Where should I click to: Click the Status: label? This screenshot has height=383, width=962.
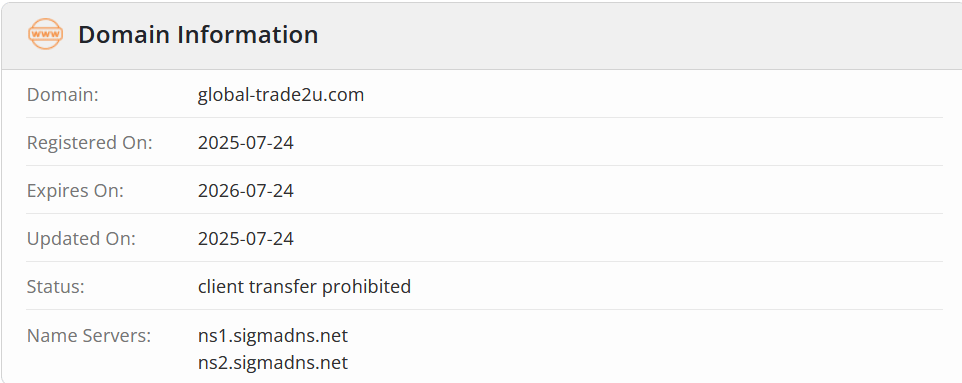pyautogui.click(x=56, y=286)
